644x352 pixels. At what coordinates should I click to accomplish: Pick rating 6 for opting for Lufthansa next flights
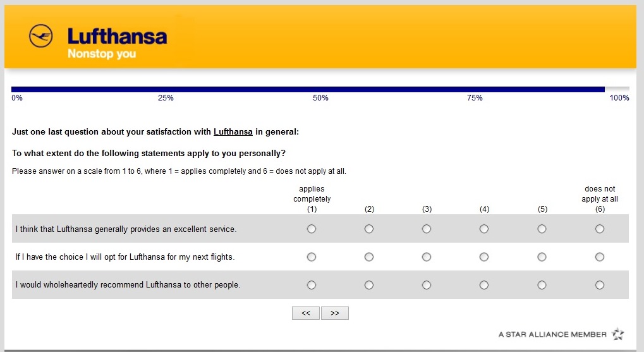(600, 257)
